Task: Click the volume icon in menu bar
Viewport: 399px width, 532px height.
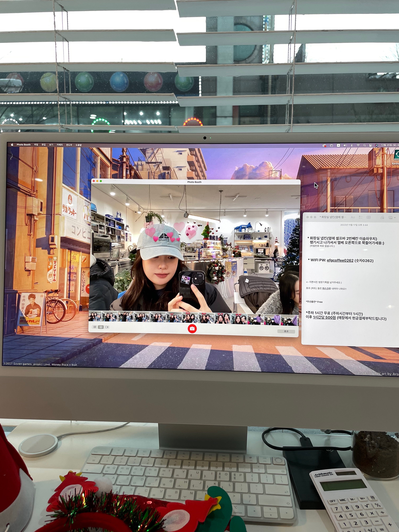Action: (345, 145)
